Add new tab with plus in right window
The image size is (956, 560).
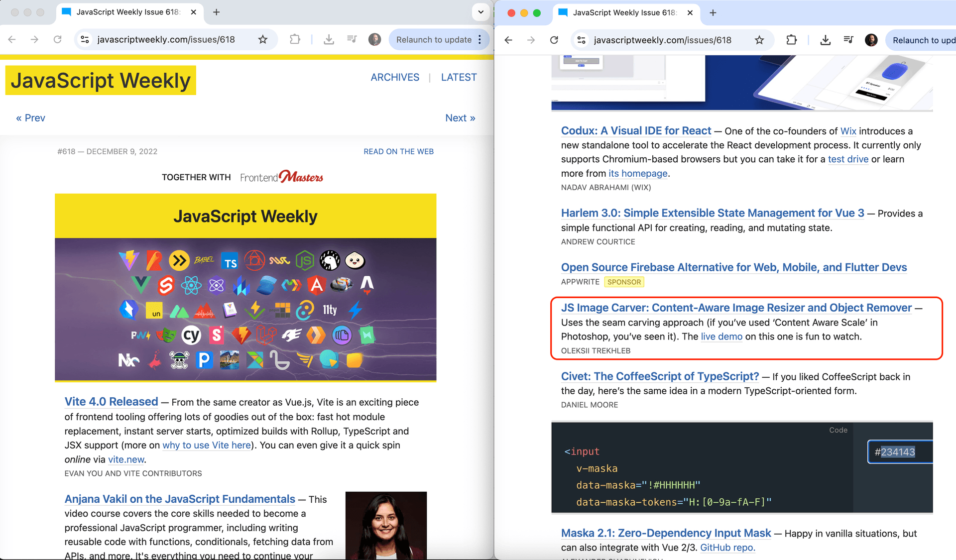[x=713, y=12]
